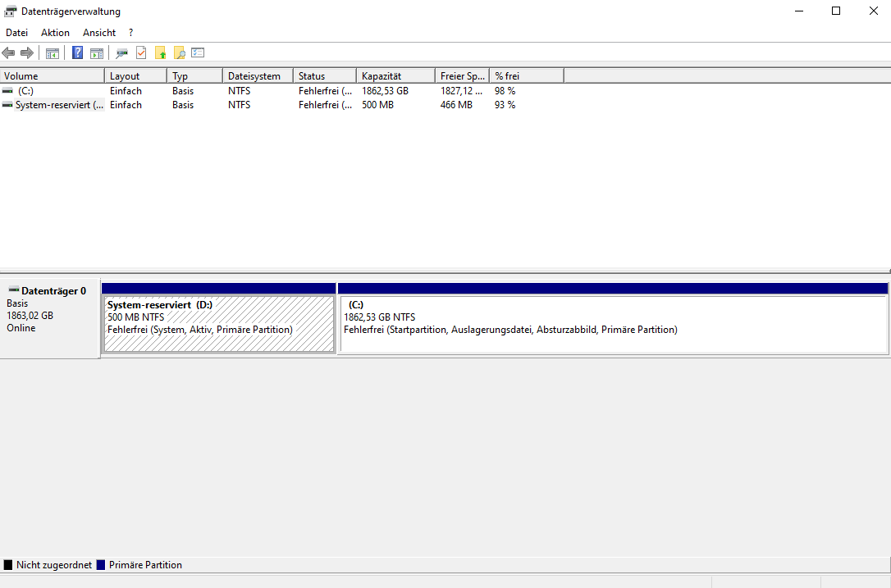The image size is (891, 588).
Task: Click the drive icon of System-reserviert row
Action: click(x=7, y=105)
